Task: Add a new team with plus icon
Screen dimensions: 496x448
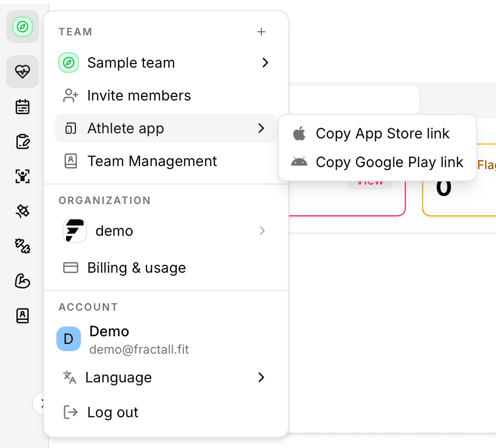Action: [x=261, y=32]
